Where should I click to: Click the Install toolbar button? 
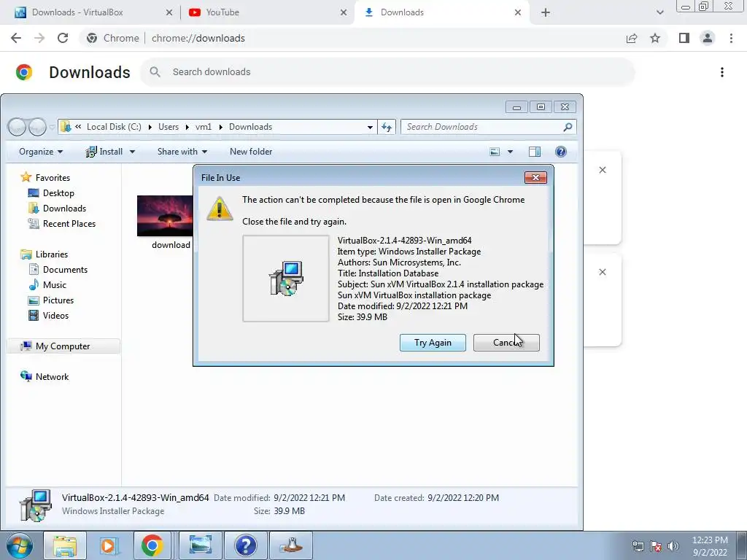tap(104, 152)
